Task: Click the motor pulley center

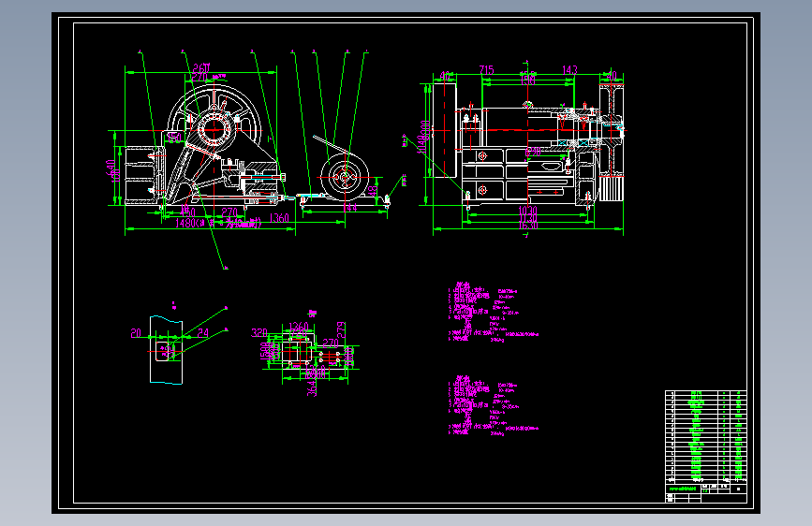Action: click(x=345, y=177)
